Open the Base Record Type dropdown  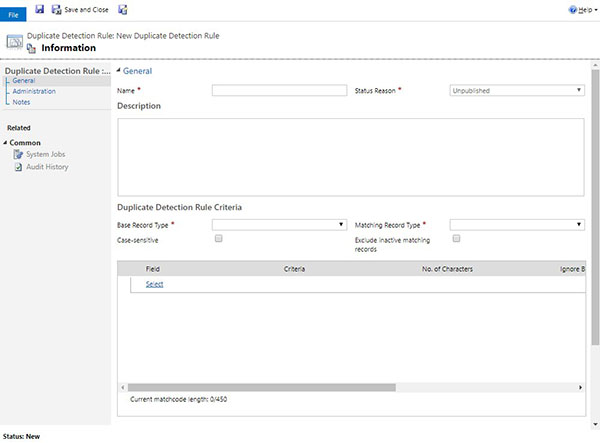278,225
